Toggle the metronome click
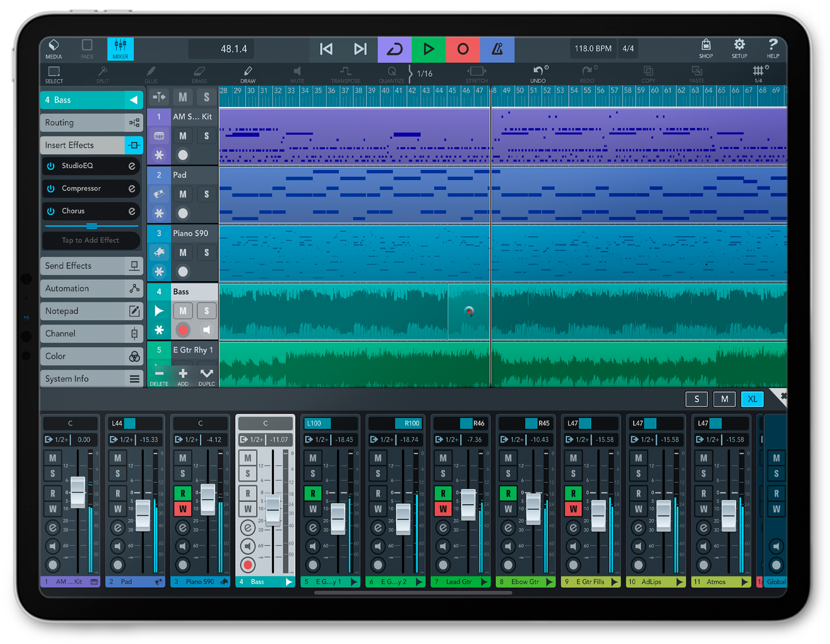The image size is (830, 644). [497, 49]
